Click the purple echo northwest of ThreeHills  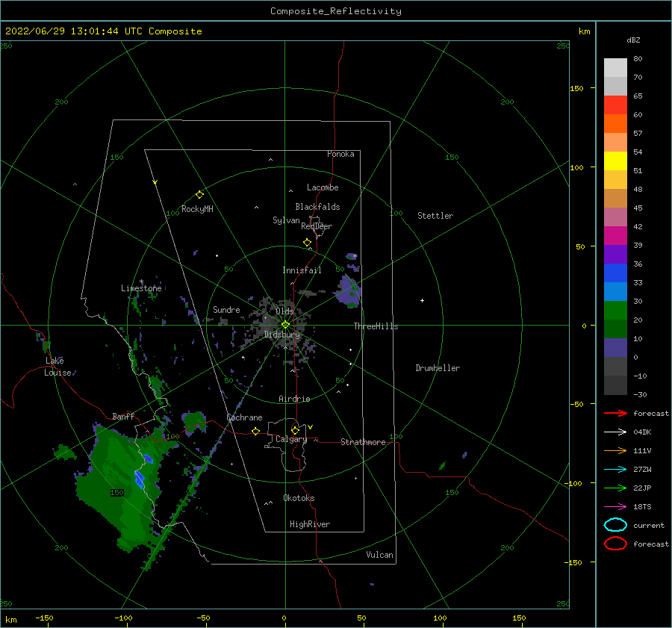click(348, 291)
